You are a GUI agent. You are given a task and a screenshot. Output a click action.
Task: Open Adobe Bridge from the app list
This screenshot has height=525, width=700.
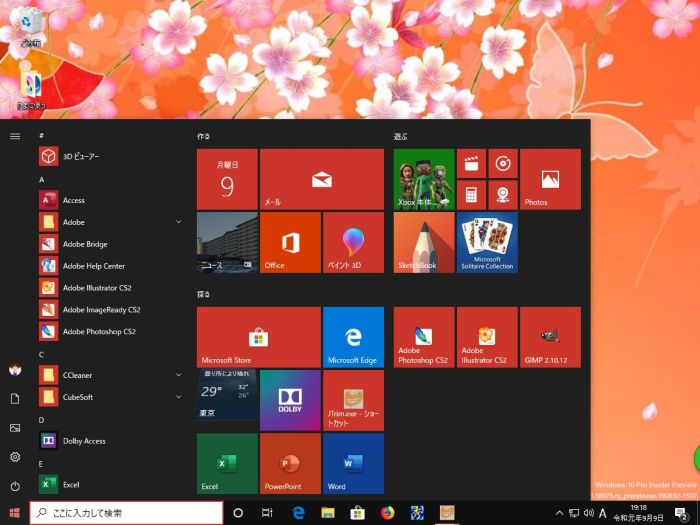pyautogui.click(x=85, y=244)
